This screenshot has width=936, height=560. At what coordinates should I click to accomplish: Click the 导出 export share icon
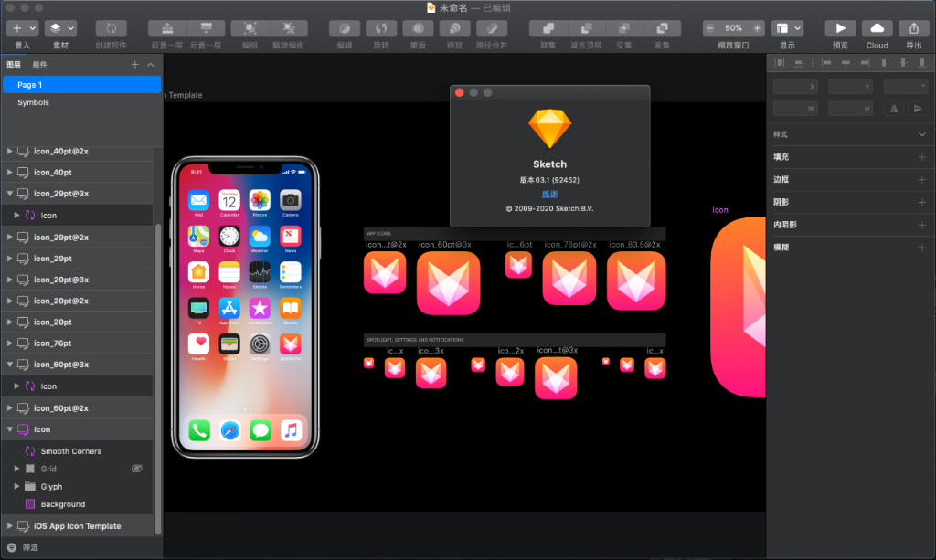(x=914, y=28)
